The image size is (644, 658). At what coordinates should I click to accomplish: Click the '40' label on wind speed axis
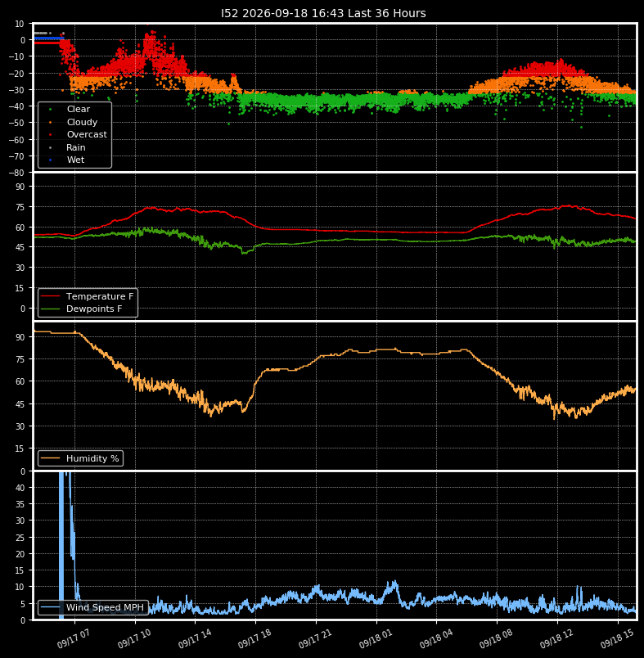[20, 488]
